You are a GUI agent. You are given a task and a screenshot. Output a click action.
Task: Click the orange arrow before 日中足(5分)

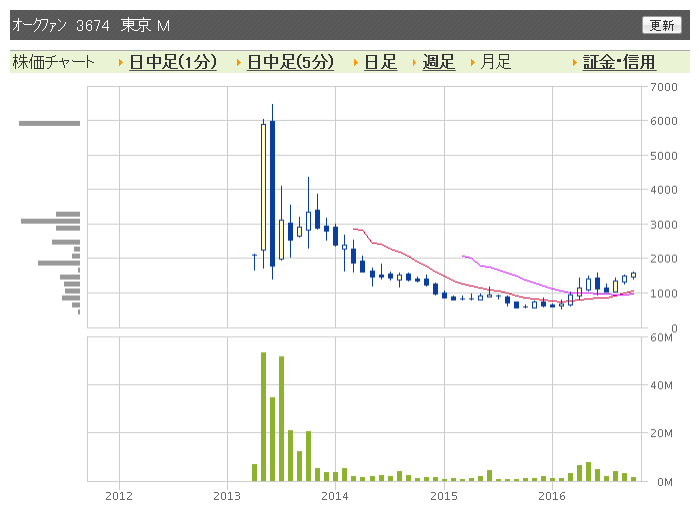coord(239,63)
